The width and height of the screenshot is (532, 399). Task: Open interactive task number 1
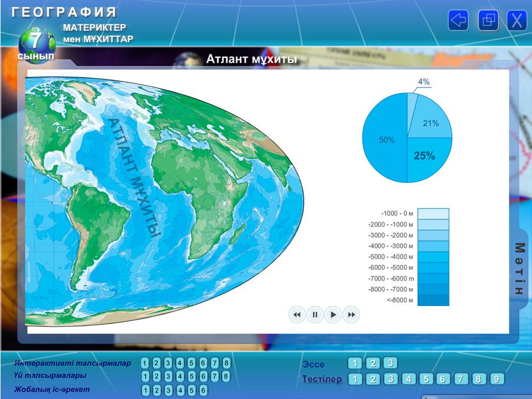[145, 363]
